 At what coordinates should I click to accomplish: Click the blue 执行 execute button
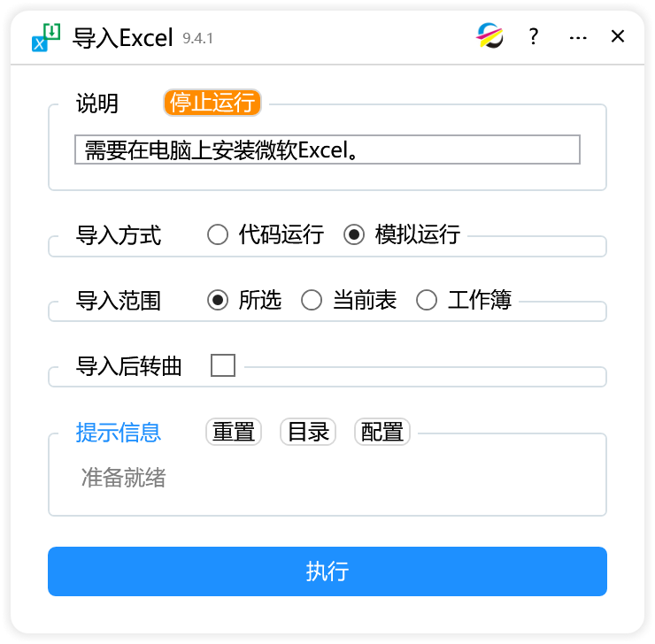[x=327, y=571]
